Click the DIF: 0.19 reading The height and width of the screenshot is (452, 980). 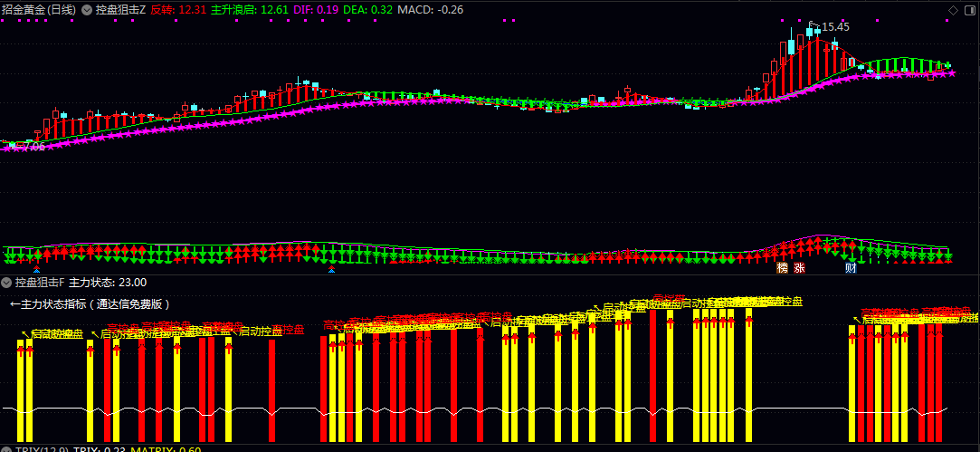click(x=316, y=10)
